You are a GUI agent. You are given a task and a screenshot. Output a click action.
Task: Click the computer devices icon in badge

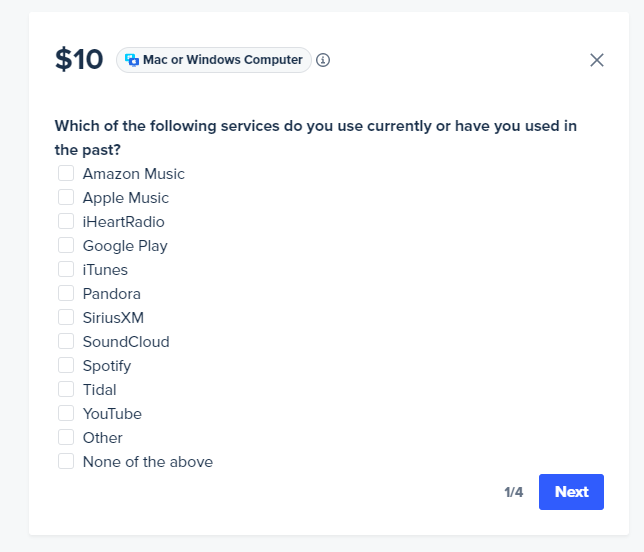click(132, 60)
